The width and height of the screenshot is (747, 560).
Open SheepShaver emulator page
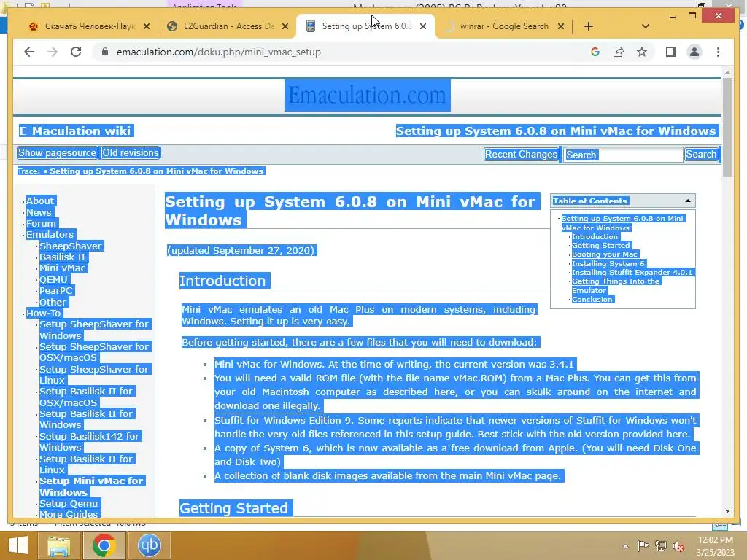[71, 246]
